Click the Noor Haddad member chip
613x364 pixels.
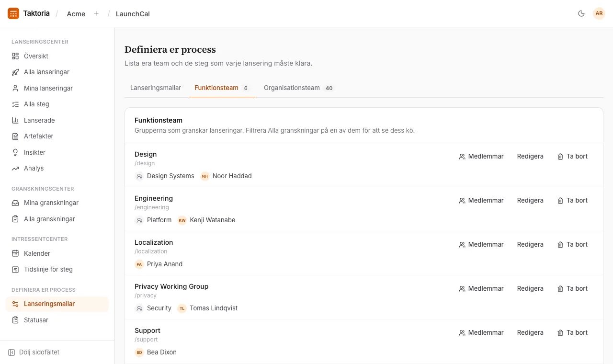coord(226,176)
